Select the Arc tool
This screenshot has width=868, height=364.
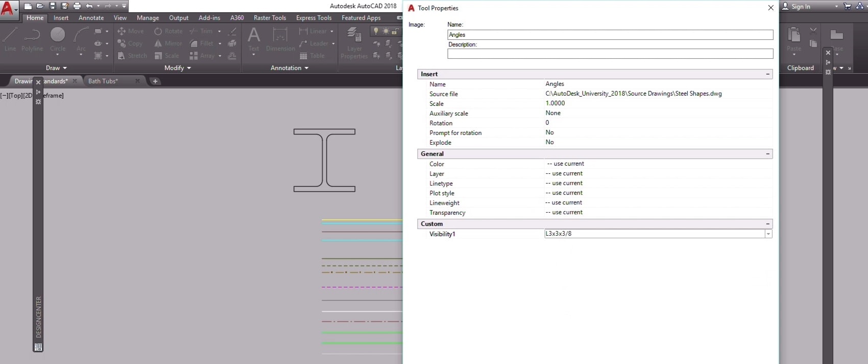click(x=81, y=39)
